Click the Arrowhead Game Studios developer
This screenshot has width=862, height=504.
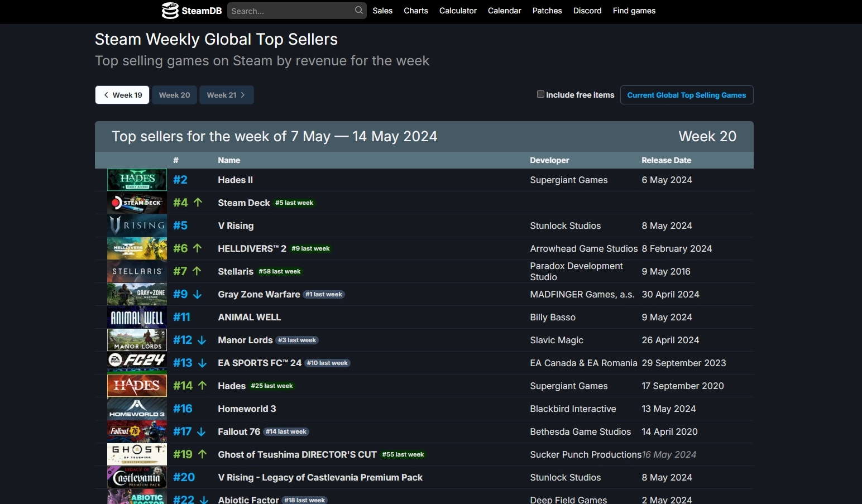coord(584,248)
